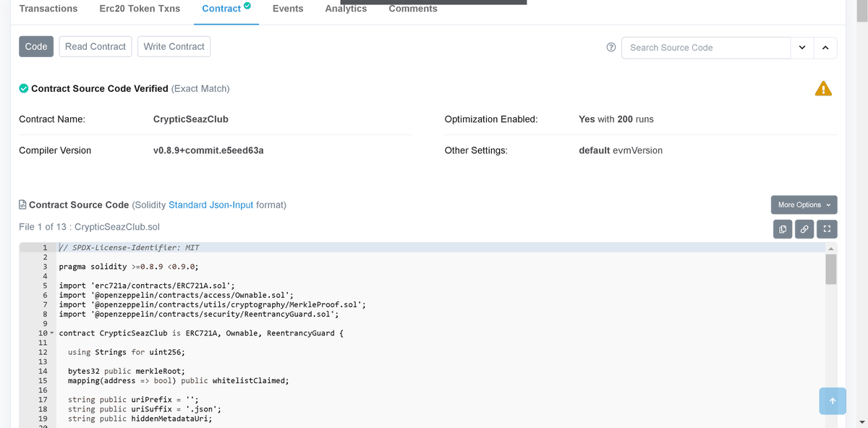This screenshot has height=428, width=868.
Task: Open Read Contract view
Action: (95, 46)
